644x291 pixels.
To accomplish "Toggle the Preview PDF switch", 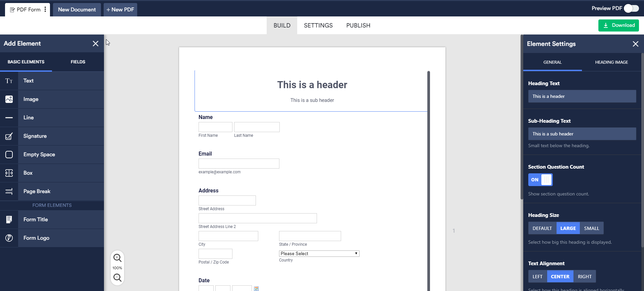I will point(631,8).
